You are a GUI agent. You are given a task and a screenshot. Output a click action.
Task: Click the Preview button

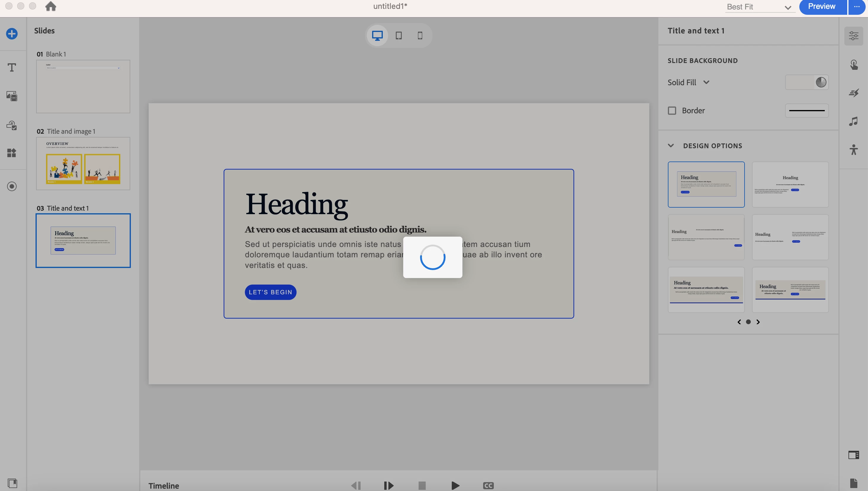[822, 7]
